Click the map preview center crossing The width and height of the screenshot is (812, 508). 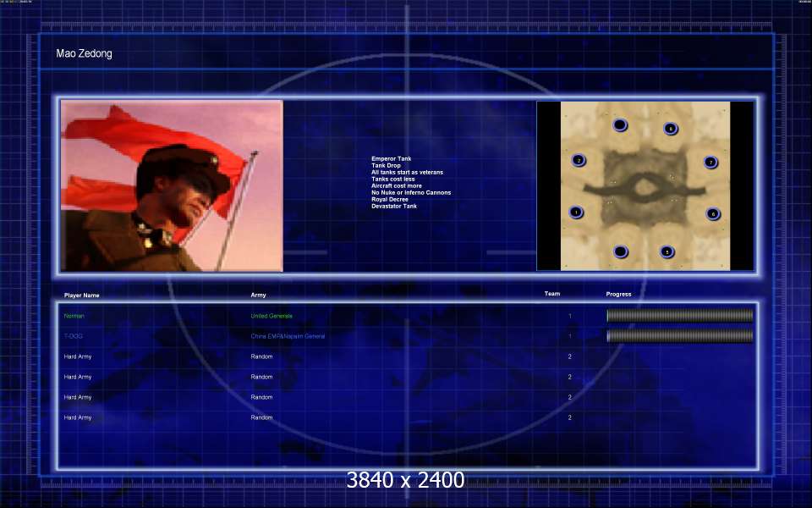click(x=645, y=188)
